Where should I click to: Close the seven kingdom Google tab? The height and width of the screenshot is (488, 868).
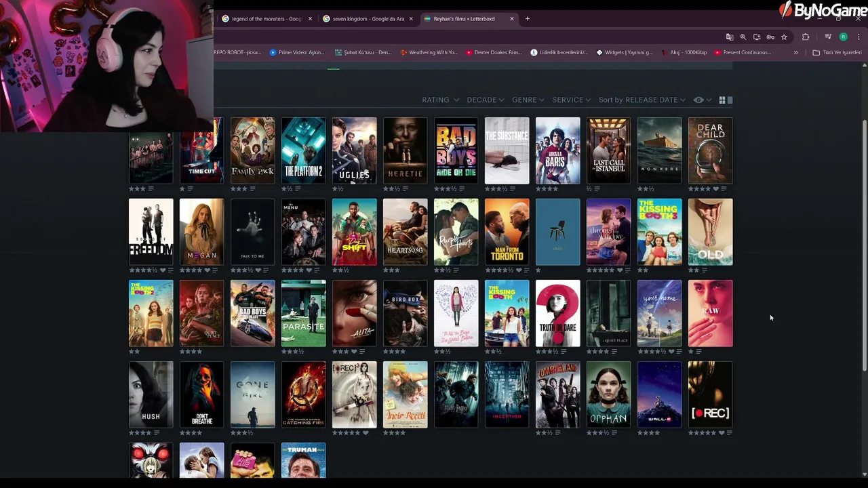point(411,18)
